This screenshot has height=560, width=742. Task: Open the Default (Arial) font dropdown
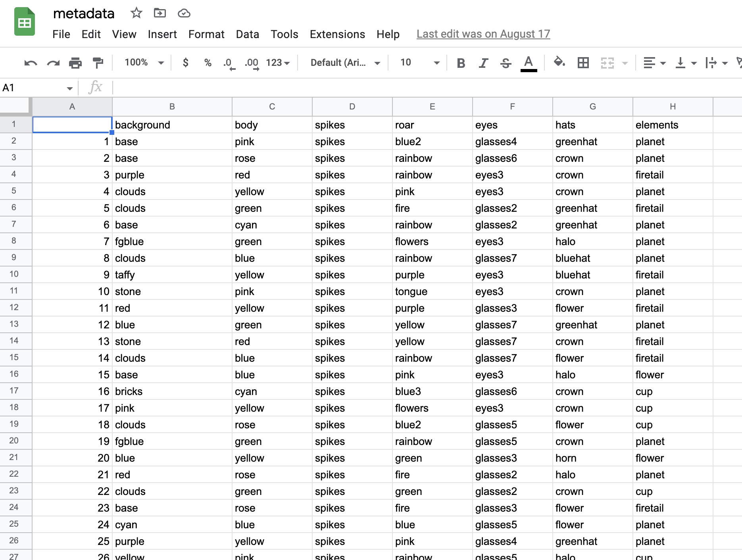tap(345, 63)
